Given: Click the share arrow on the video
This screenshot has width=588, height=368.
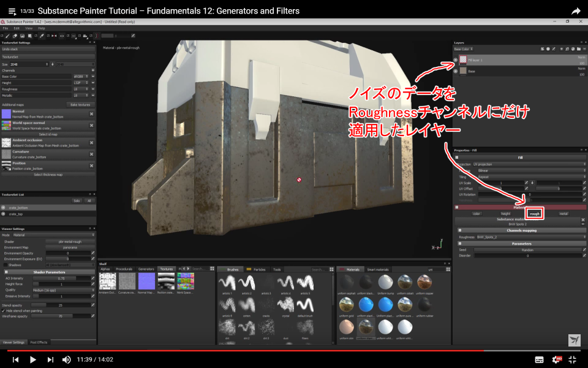Looking at the screenshot, I should coord(576,11).
